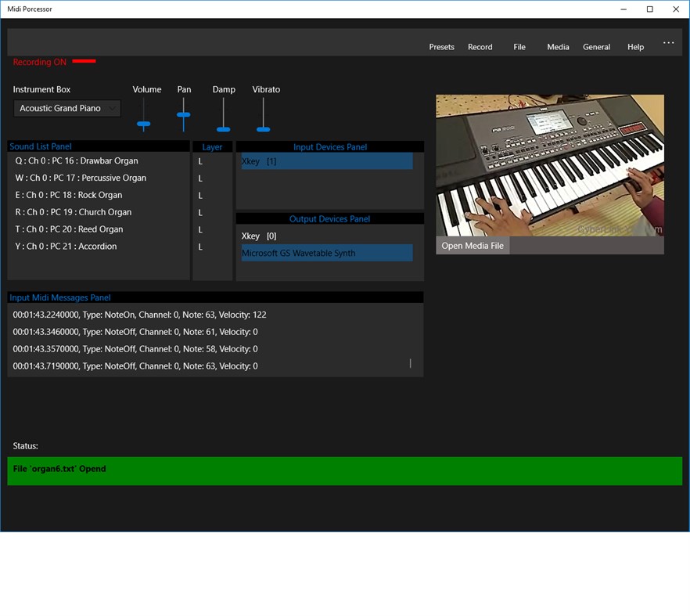The height and width of the screenshot is (616, 690).
Task: Click the green 'organ6.txt' status message
Action: [344, 470]
